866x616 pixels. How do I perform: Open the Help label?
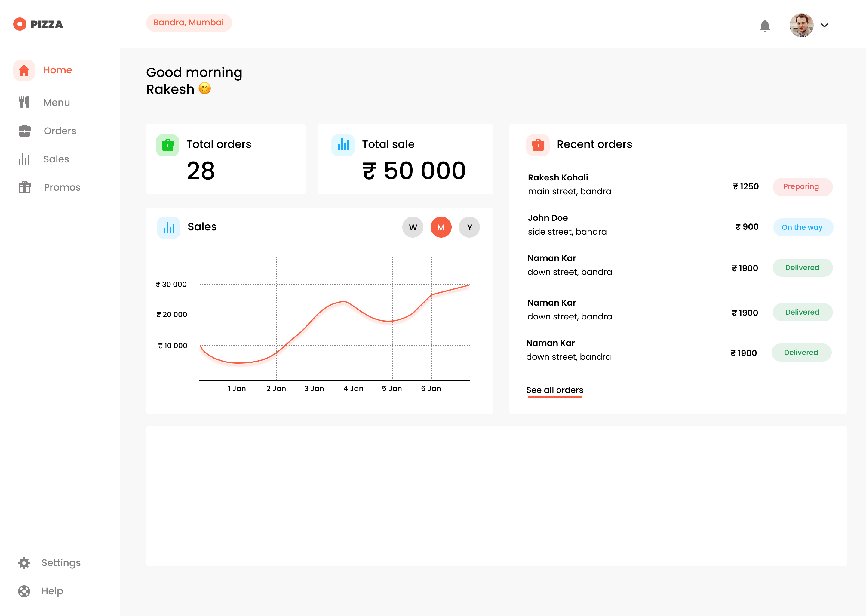pos(52,591)
